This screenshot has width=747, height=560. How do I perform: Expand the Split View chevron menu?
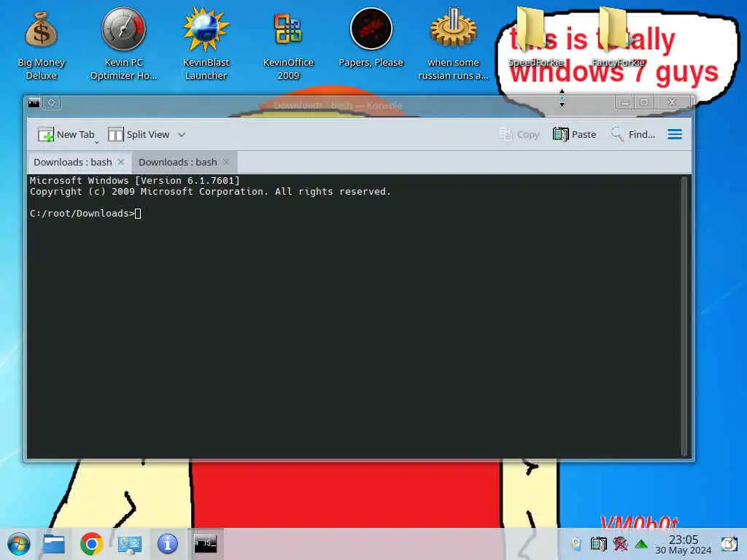pos(182,135)
